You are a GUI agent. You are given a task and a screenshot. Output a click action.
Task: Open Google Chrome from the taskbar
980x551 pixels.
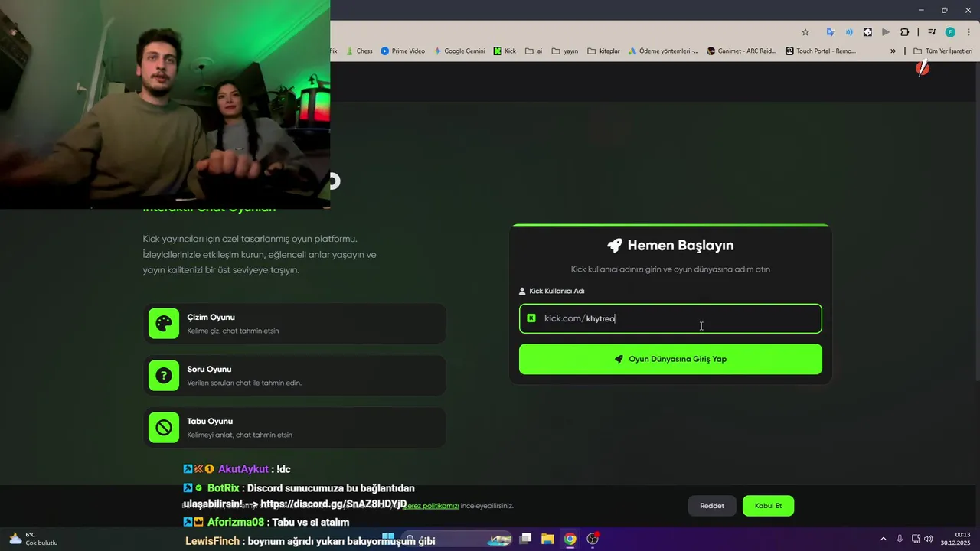pos(570,539)
